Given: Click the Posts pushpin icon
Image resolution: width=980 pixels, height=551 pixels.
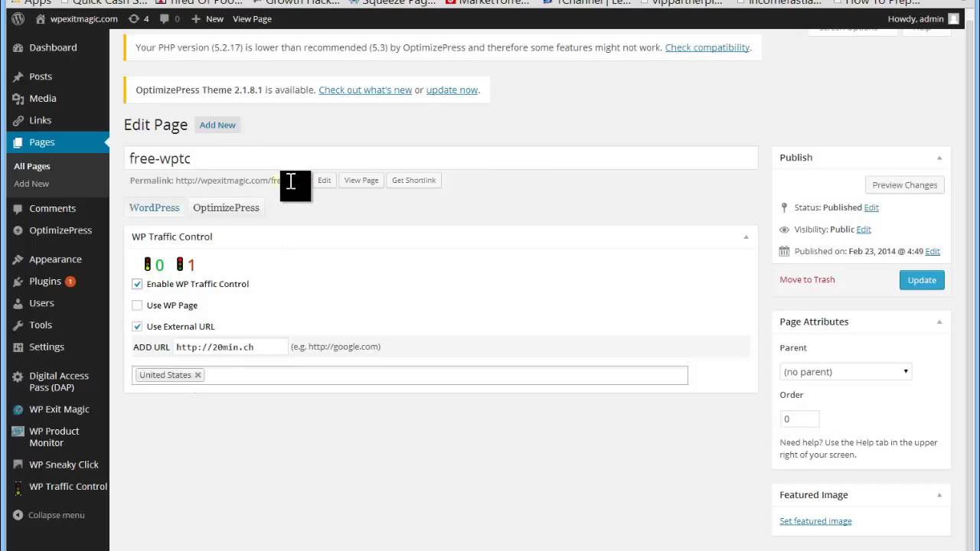Looking at the screenshot, I should (18, 77).
